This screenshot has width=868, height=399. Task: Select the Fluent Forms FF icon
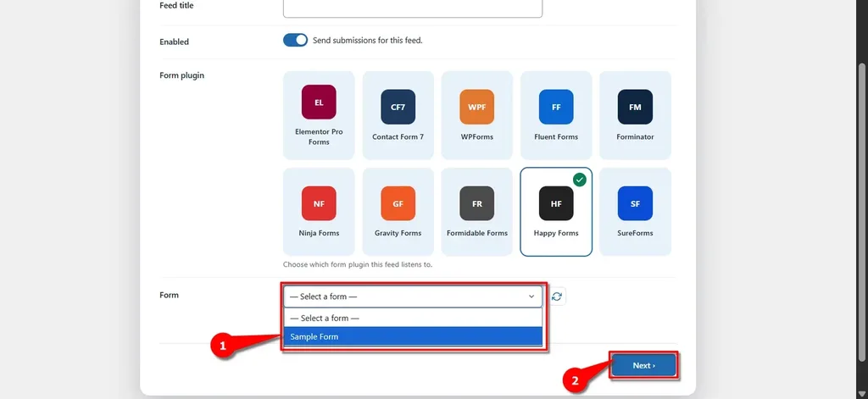tap(556, 107)
